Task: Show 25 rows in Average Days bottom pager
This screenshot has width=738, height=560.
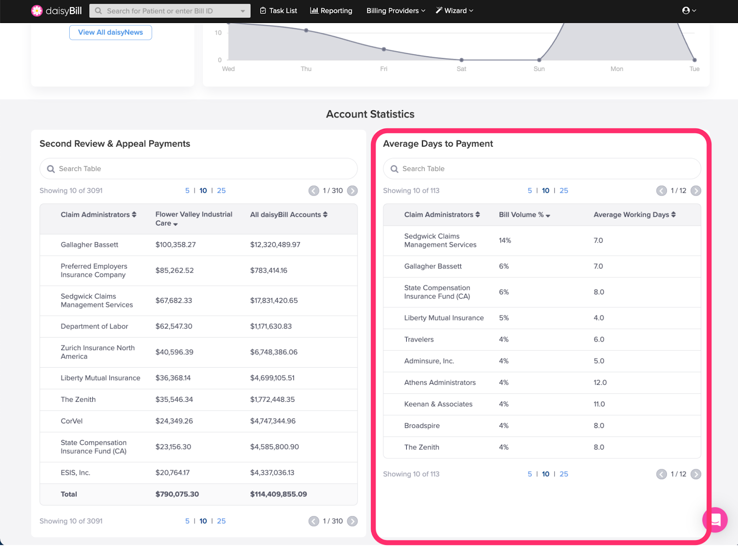Action: coord(564,474)
